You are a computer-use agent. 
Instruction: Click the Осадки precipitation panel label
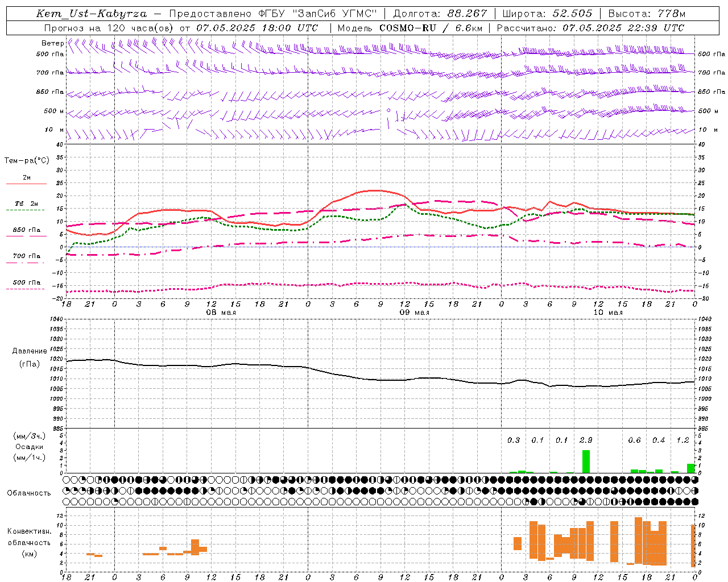pyautogui.click(x=30, y=447)
